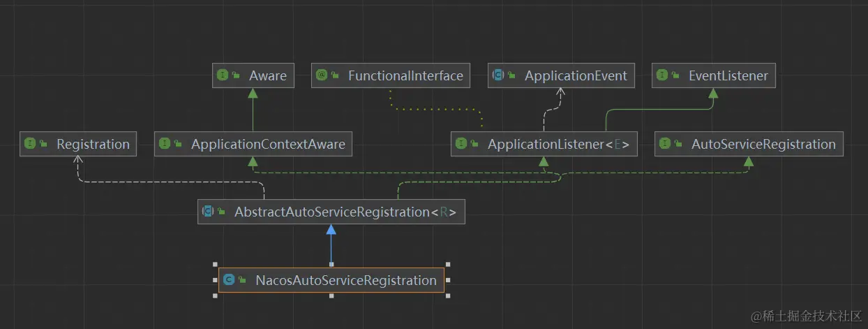The height and width of the screenshot is (329, 868).
Task: Click the public lock icon on AutoServiceRegistration
Action: (x=680, y=144)
